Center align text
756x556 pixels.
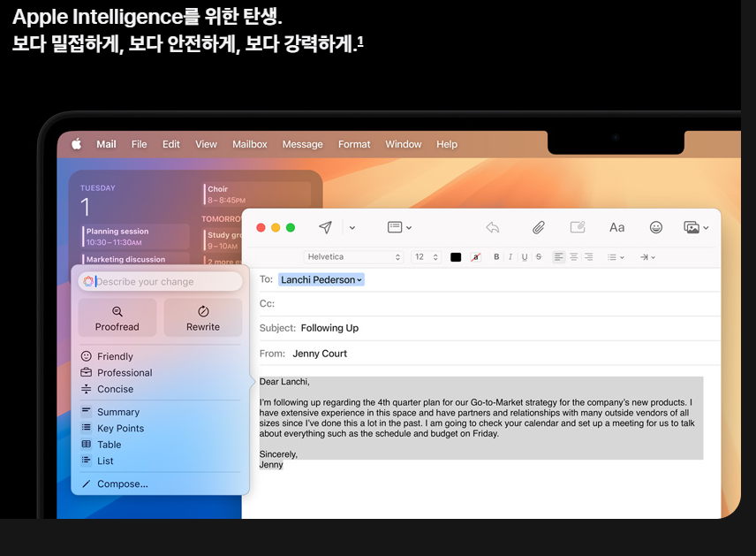tap(574, 256)
